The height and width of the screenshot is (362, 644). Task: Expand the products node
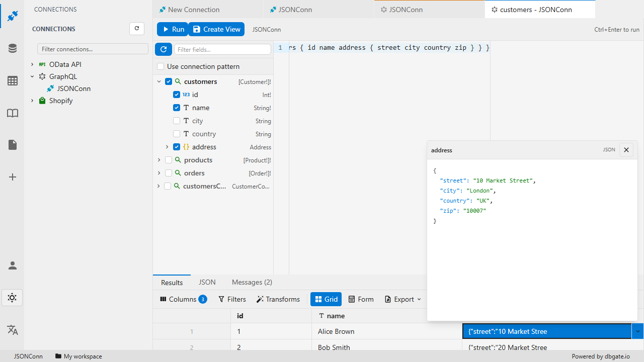[159, 160]
